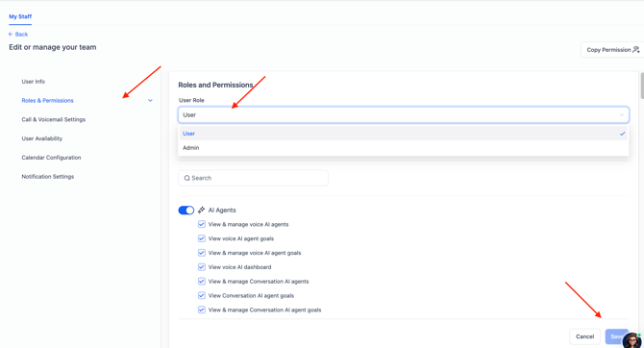Uncheck View Conversation AI agent goals
Screen dimensions: 644x348
pyautogui.click(x=201, y=295)
